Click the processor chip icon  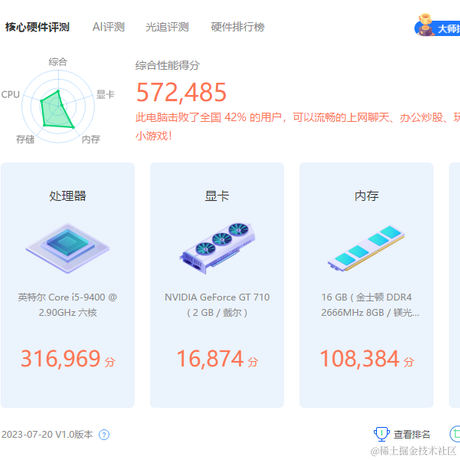[x=68, y=248]
